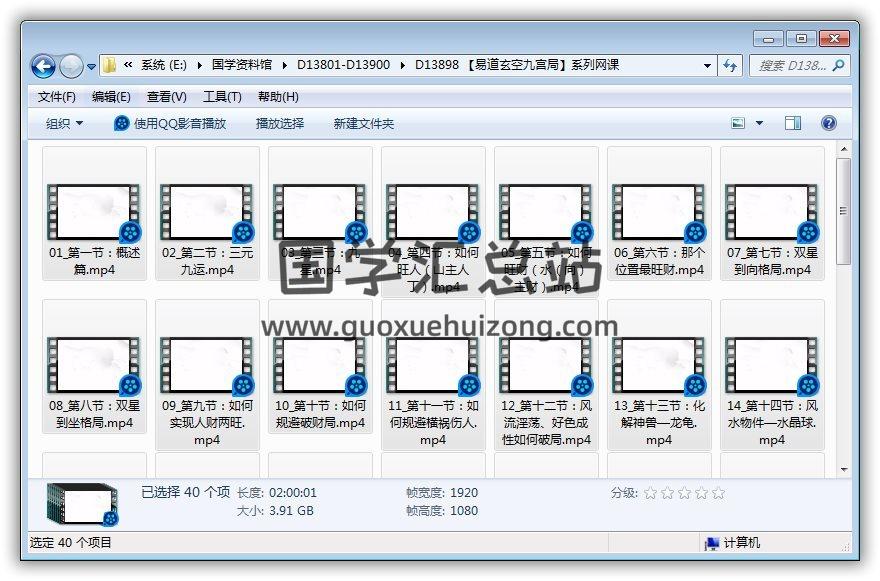Click 使用QQ影音播放 button
Viewport: 880px width, 581px height.
170,124
